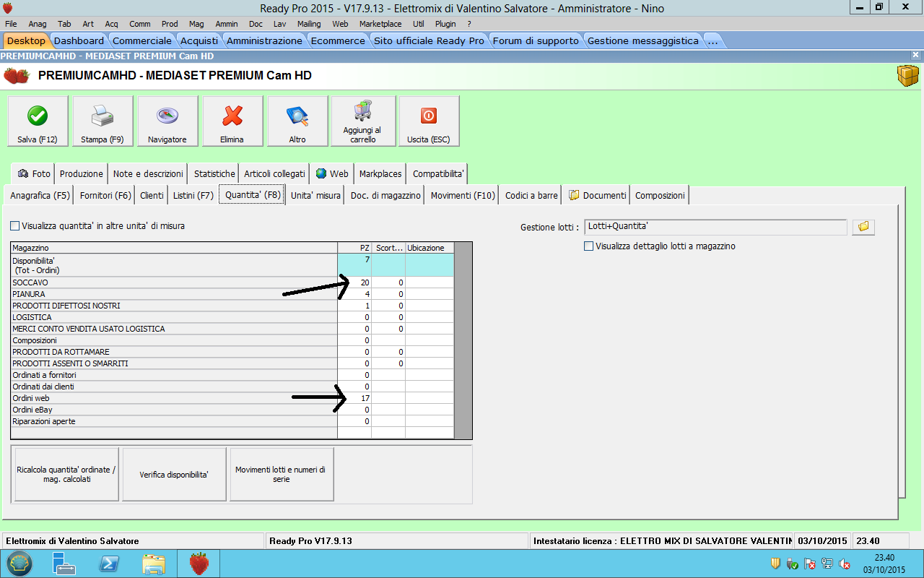Click the yellow shield tray icon
Screen dimensions: 924x578
[775, 564]
